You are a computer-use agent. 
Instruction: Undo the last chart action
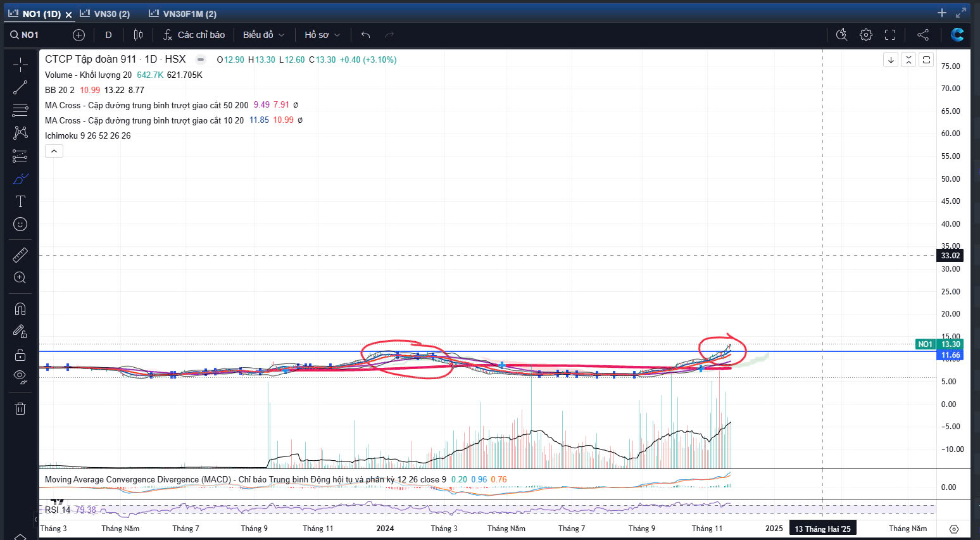coord(365,35)
